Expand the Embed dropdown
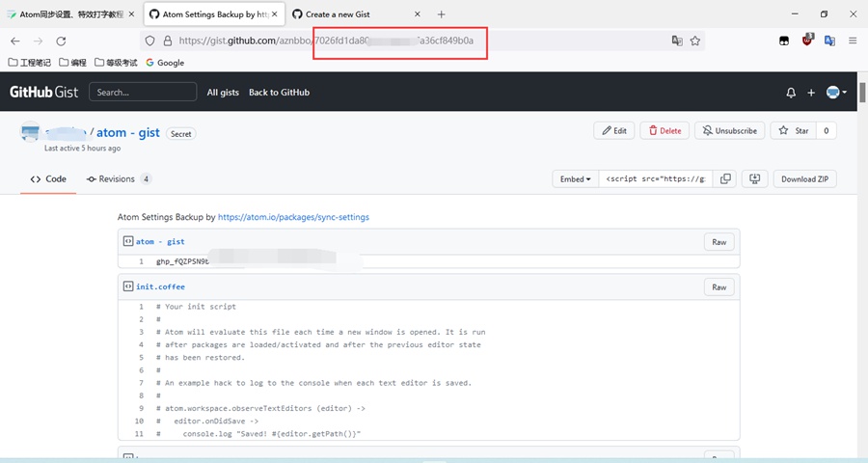 point(574,179)
